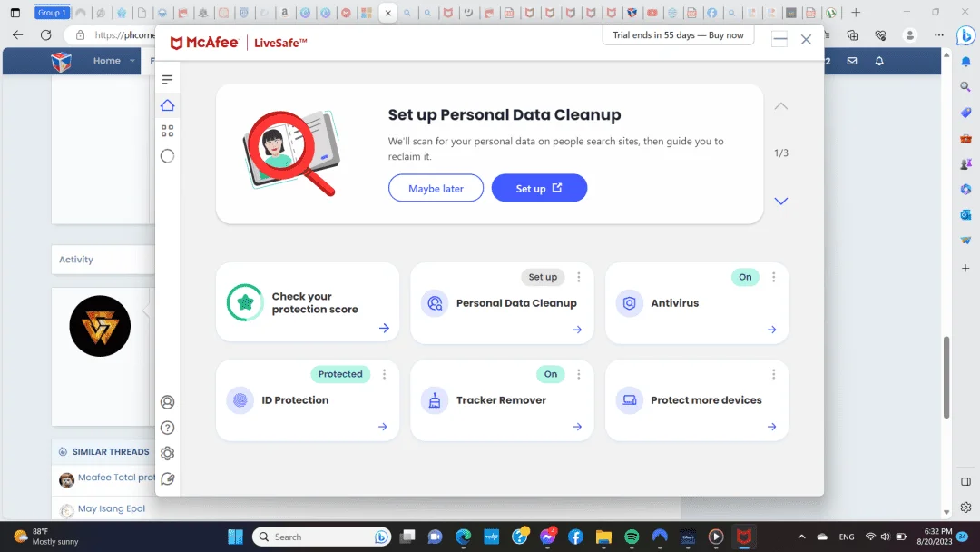The width and height of the screenshot is (980, 552).
Task: Click the protection score star icon
Action: coord(245,302)
